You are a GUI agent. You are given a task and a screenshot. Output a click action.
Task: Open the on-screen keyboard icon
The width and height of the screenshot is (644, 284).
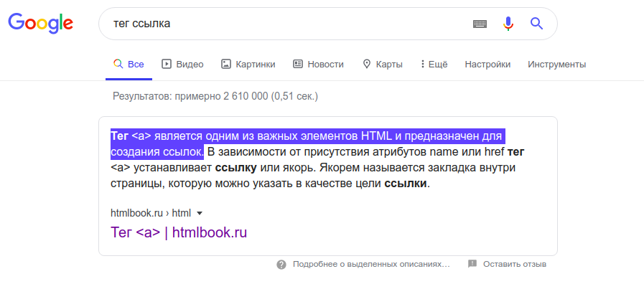[480, 24]
